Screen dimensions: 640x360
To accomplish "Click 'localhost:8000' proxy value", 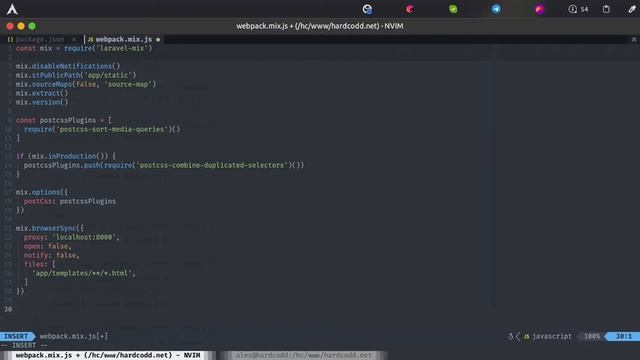I will coord(84,237).
